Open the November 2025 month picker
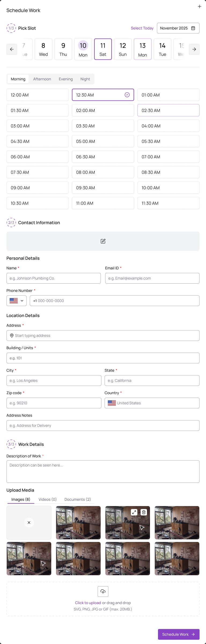 [178, 28]
